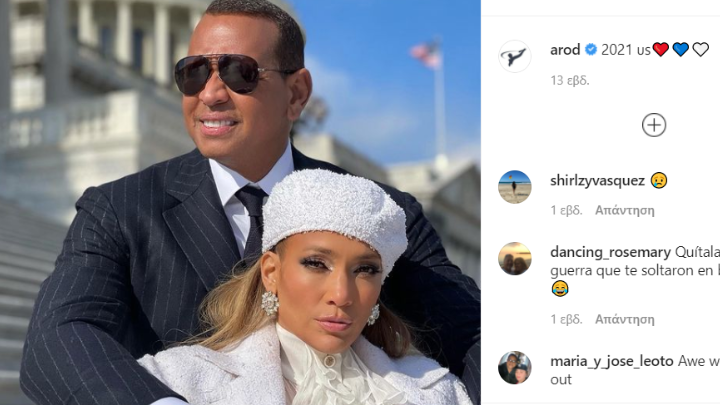Click the blue verified badge
Viewport: 720px width, 405px height.
591,50
